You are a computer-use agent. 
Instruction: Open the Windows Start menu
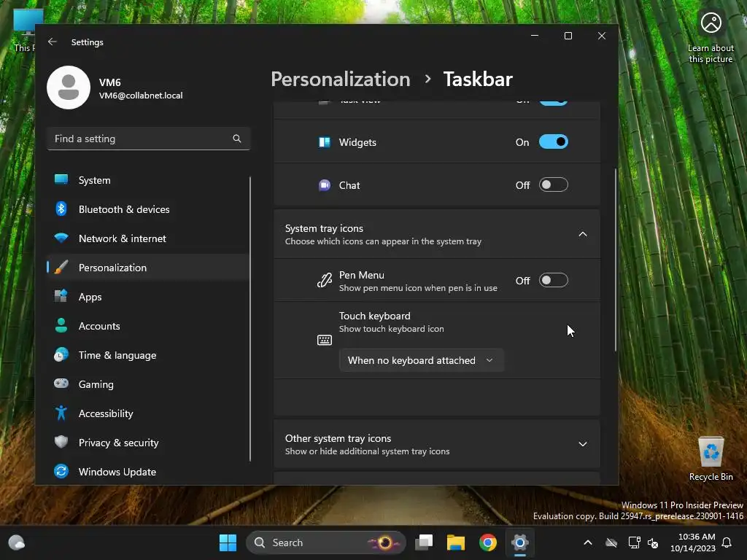228,542
